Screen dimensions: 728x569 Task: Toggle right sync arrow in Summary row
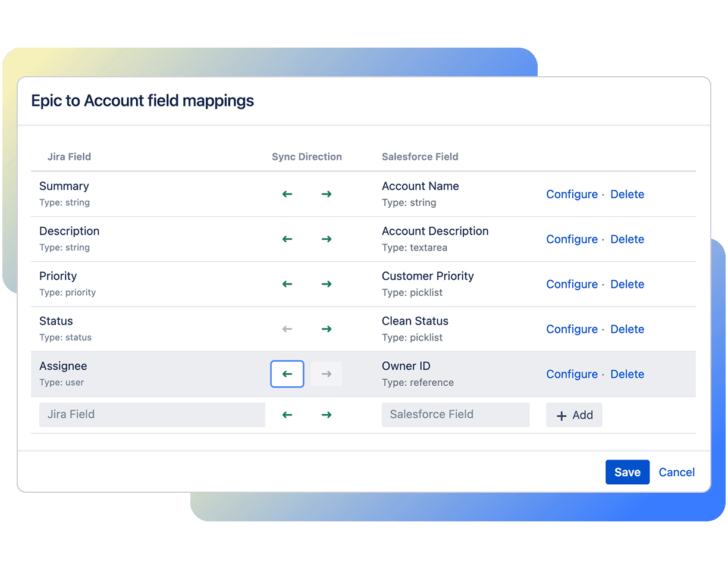pyautogui.click(x=326, y=194)
